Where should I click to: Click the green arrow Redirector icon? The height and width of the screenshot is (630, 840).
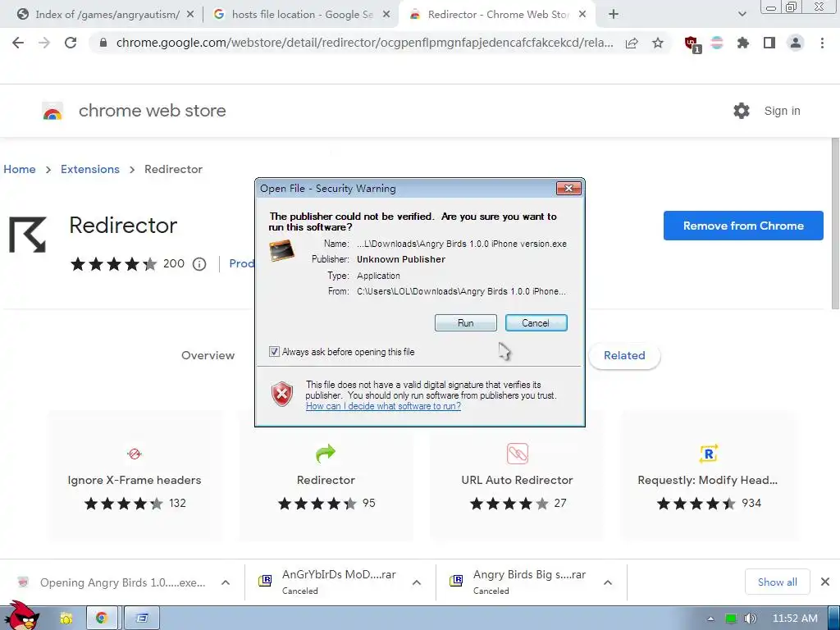tap(325, 453)
